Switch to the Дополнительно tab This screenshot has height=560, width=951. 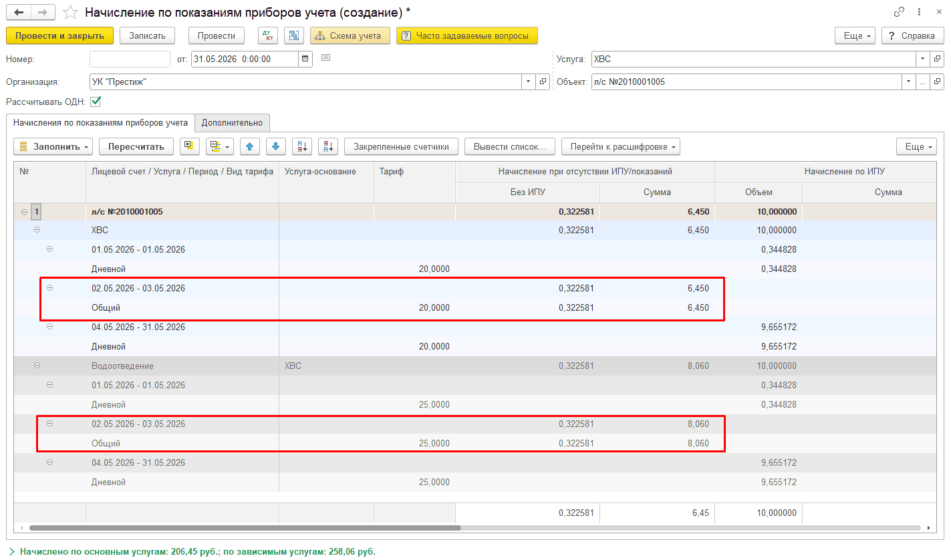pos(233,122)
